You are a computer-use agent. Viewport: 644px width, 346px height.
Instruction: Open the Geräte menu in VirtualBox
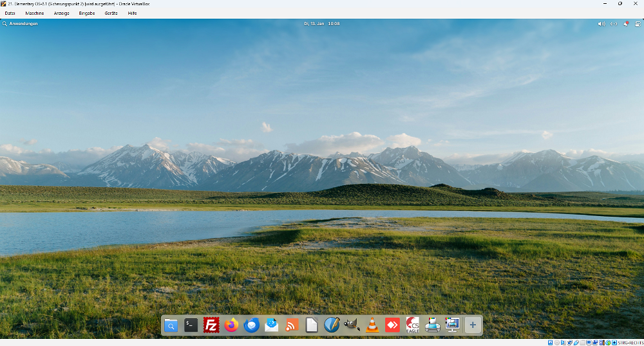click(111, 13)
